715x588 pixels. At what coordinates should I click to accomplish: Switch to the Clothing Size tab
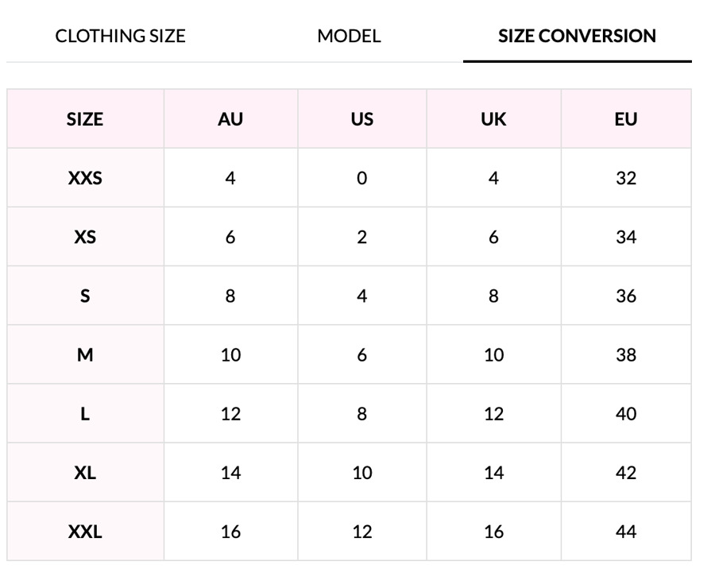pos(120,36)
